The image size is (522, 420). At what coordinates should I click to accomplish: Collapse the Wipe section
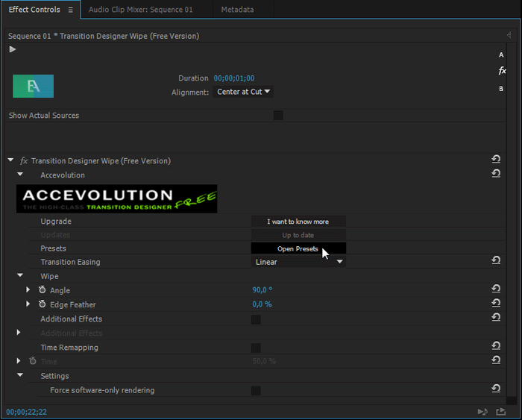20,275
